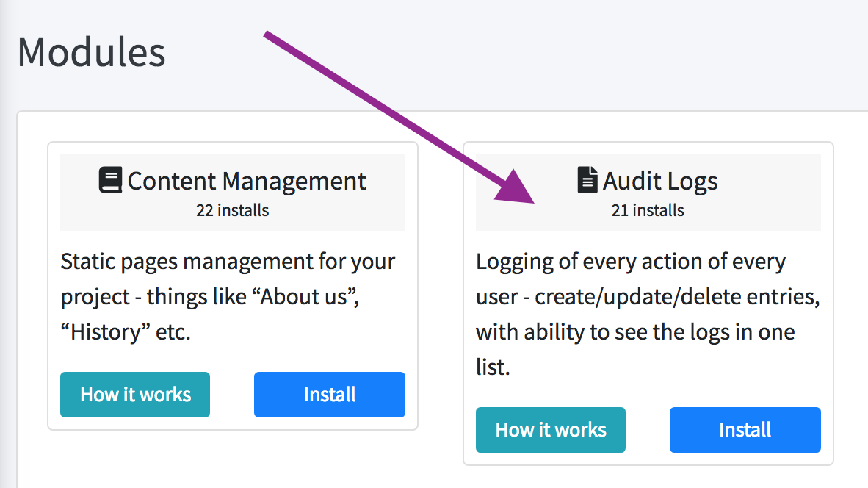Image resolution: width=868 pixels, height=488 pixels.
Task: Click the purple arrow's tail near the top
Action: [273, 38]
